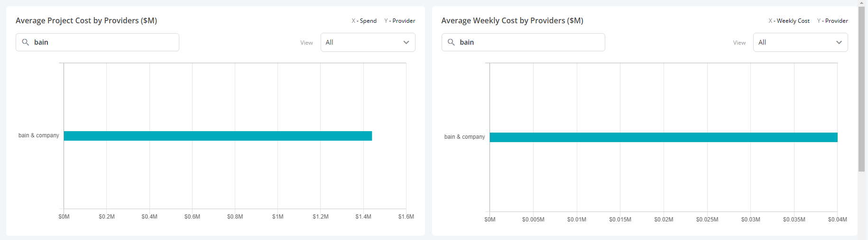Click 'Average Weekly Cost by Providers ($M)' title

pos(512,20)
